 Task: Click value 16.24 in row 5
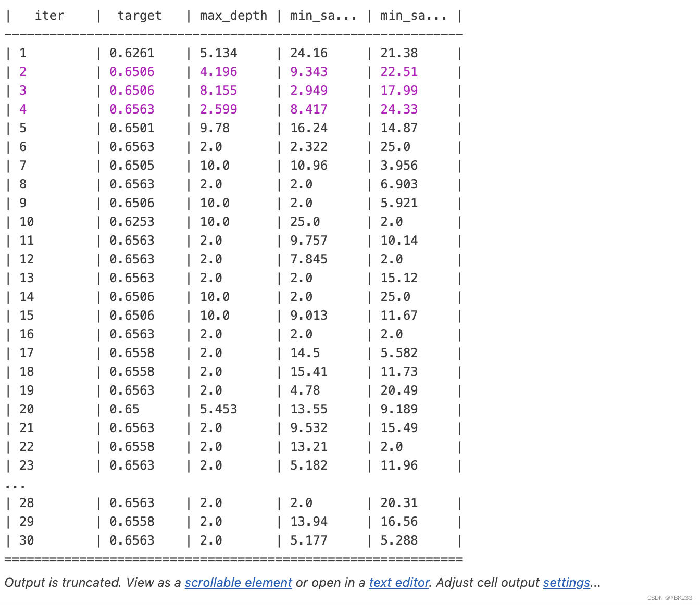click(x=309, y=128)
